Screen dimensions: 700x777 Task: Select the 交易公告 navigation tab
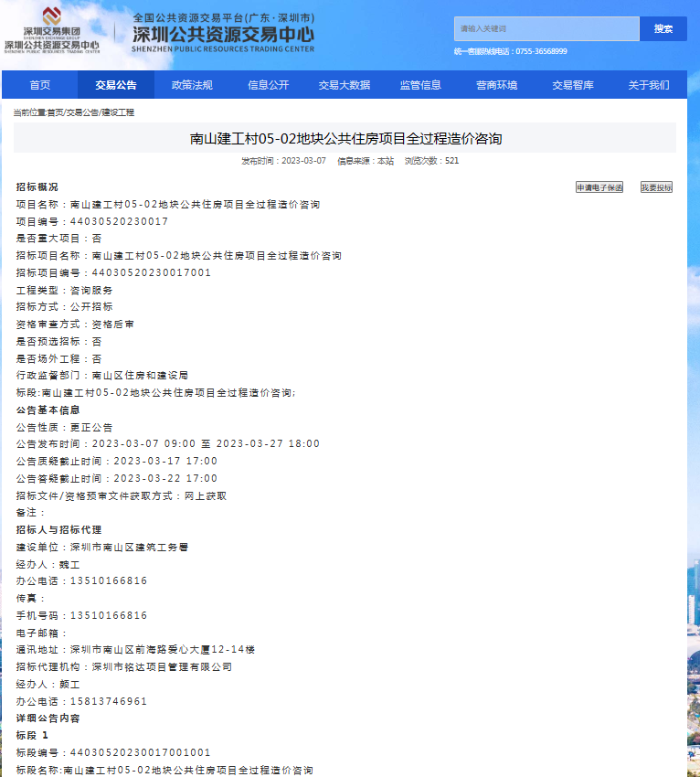pos(116,85)
